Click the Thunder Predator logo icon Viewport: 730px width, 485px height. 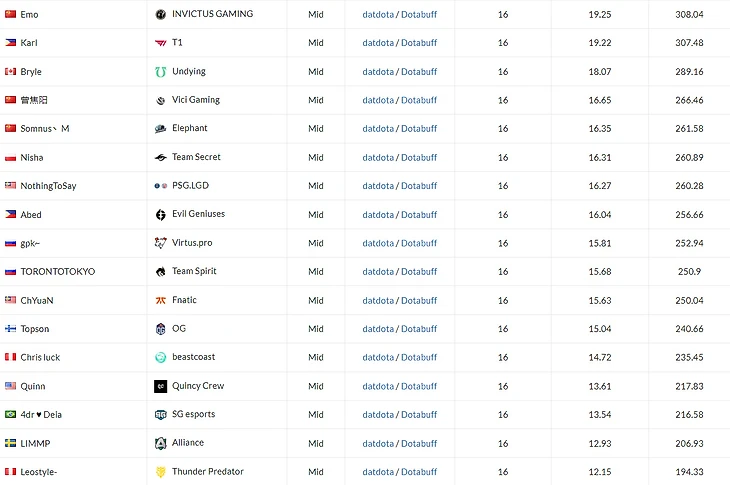(x=161, y=472)
